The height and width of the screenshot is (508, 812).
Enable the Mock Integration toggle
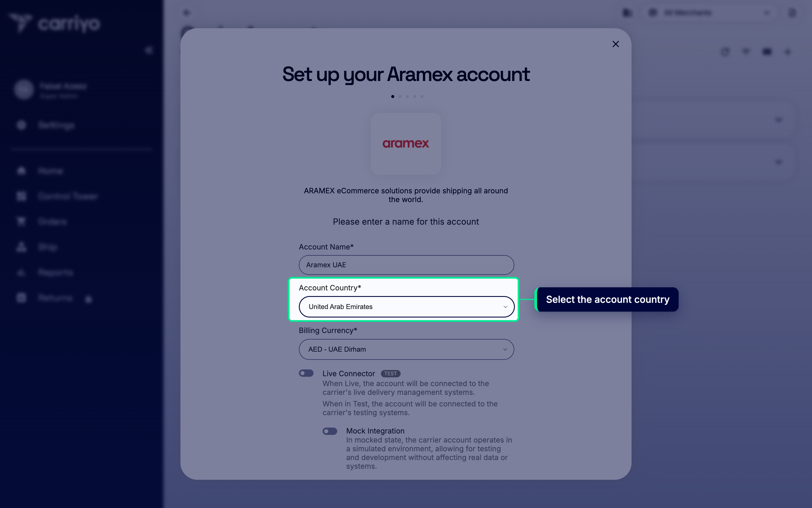point(330,431)
